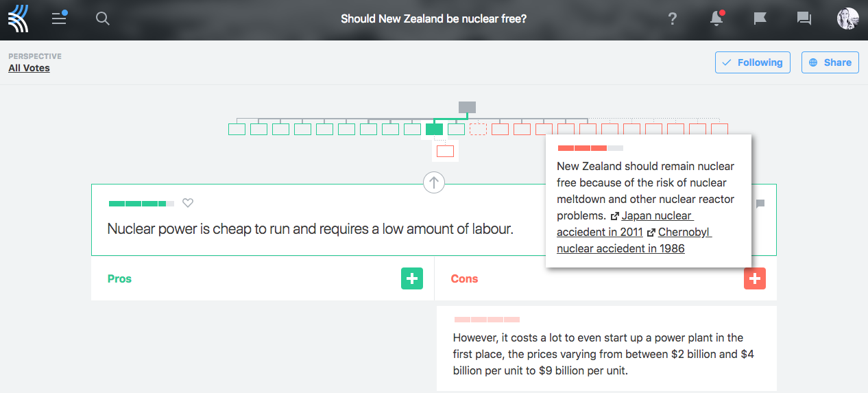
Task: Open the hamburger menu
Action: [x=60, y=19]
